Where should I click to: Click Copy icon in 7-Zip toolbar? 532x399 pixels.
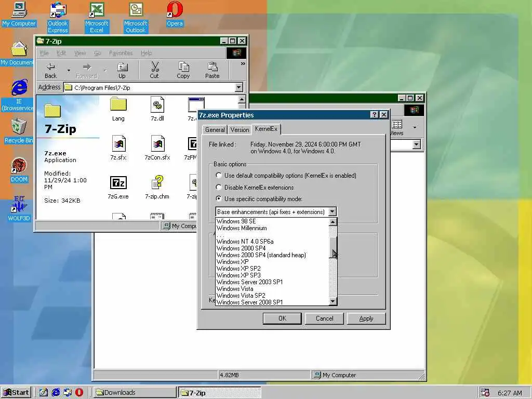click(x=183, y=71)
